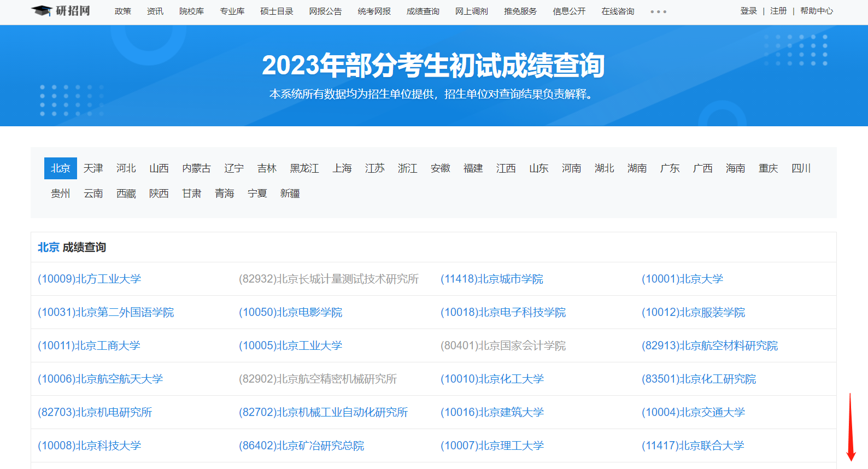Image resolution: width=868 pixels, height=469 pixels.
Task: Open (10004)北京交通大学 link
Action: (694, 412)
